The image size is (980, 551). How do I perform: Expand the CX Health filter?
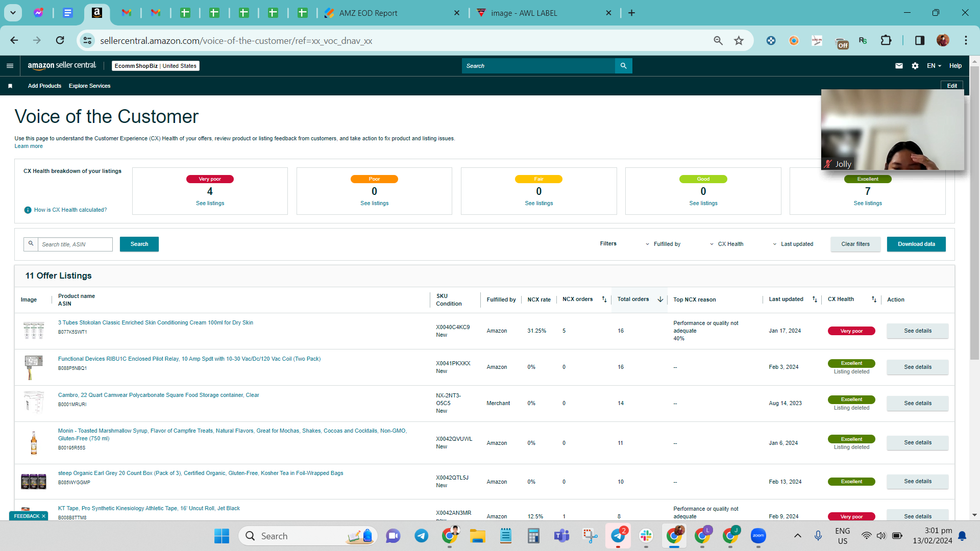[x=726, y=244]
